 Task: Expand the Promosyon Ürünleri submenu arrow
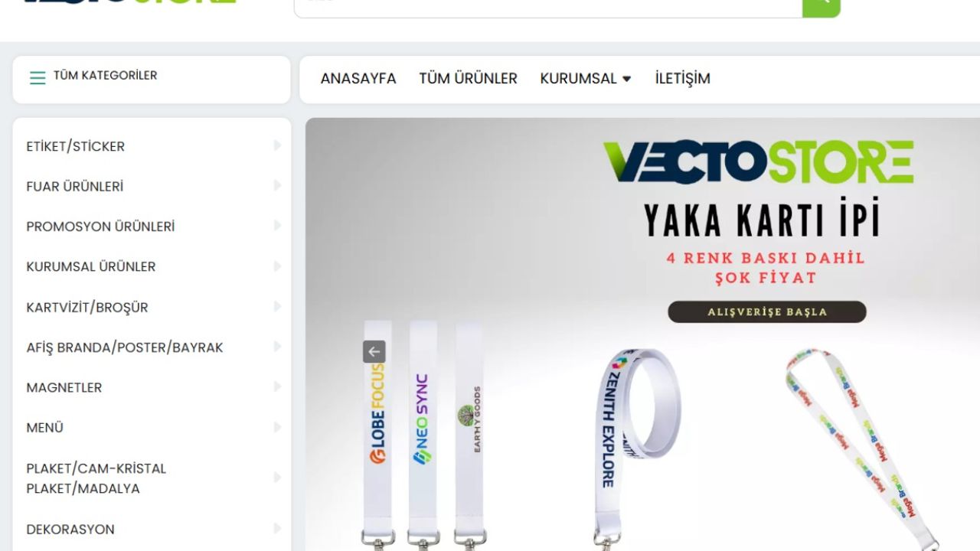coord(277,226)
